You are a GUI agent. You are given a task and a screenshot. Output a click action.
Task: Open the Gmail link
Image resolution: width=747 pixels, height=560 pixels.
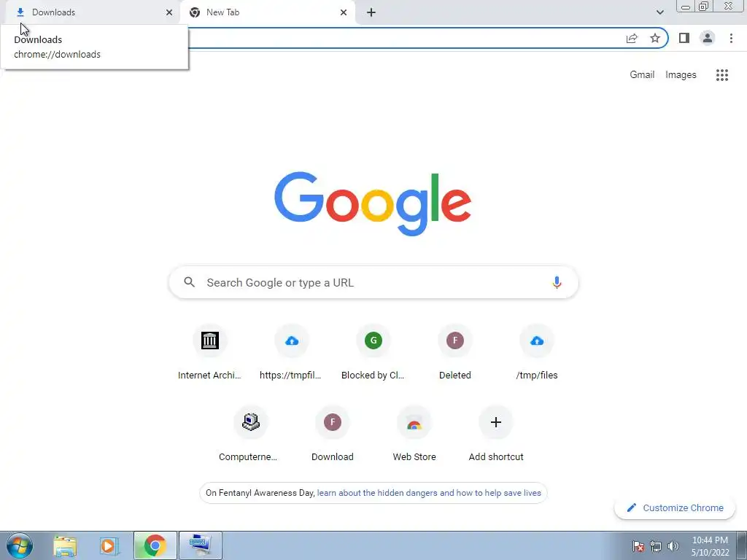point(642,75)
